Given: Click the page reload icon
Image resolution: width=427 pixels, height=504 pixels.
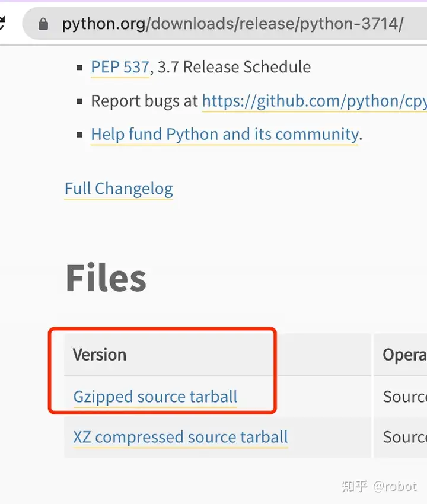Looking at the screenshot, I should pyautogui.click(x=2, y=24).
